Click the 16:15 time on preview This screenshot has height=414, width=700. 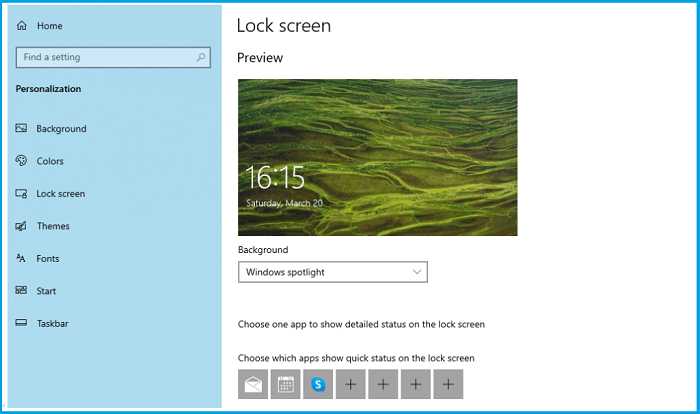[x=275, y=177]
